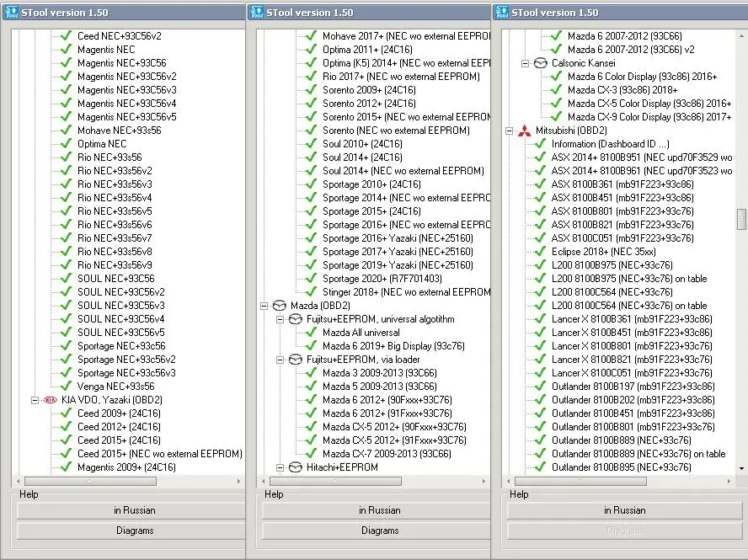Screen dimensions: 748x560
Task: Select Mazda 6 2019+ Big Display (93c76)
Action: pyautogui.click(x=393, y=346)
